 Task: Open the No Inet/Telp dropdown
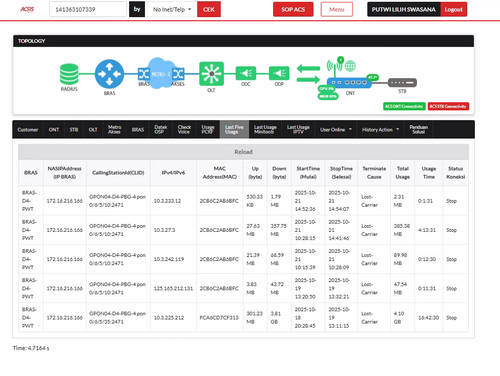tap(172, 9)
